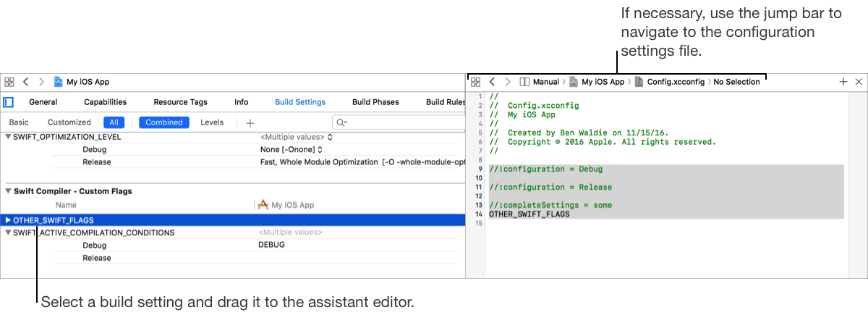This screenshot has height=315, width=868.
Task: Click Config.xcconfig in the jump bar
Action: [675, 83]
